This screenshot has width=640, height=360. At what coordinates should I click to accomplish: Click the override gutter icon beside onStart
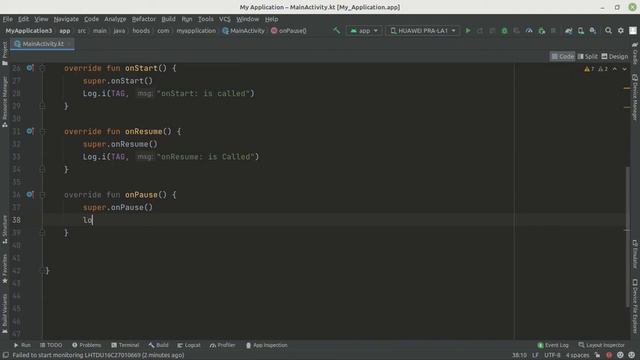pyautogui.click(x=30, y=68)
